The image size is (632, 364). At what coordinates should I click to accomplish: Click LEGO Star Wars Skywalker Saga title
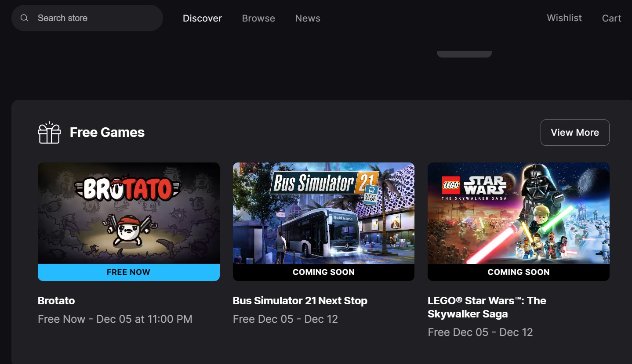[x=487, y=307]
